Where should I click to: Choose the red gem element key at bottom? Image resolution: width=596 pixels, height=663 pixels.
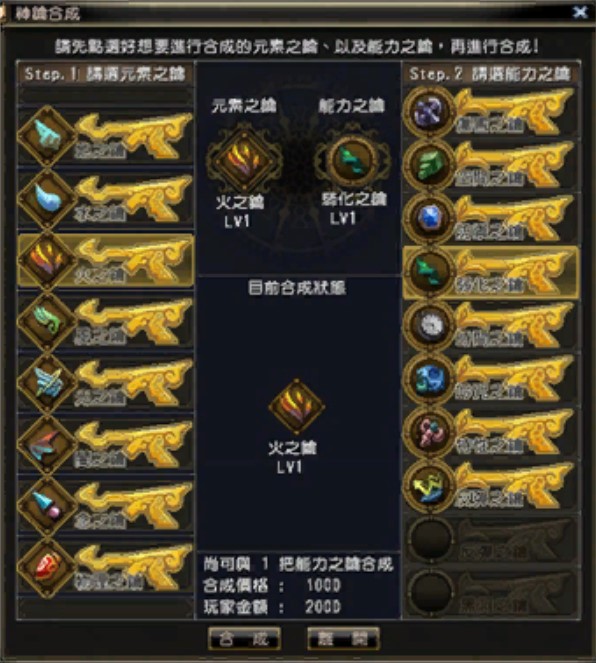pos(106,567)
